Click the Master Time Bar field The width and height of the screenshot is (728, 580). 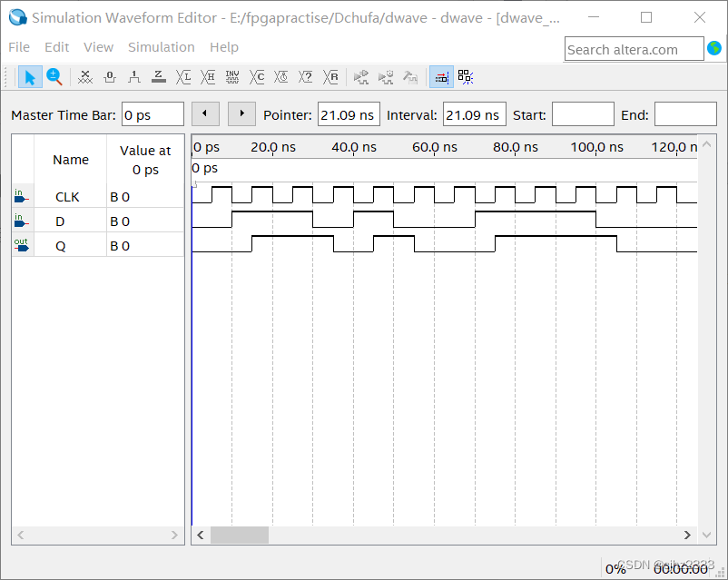click(x=152, y=114)
